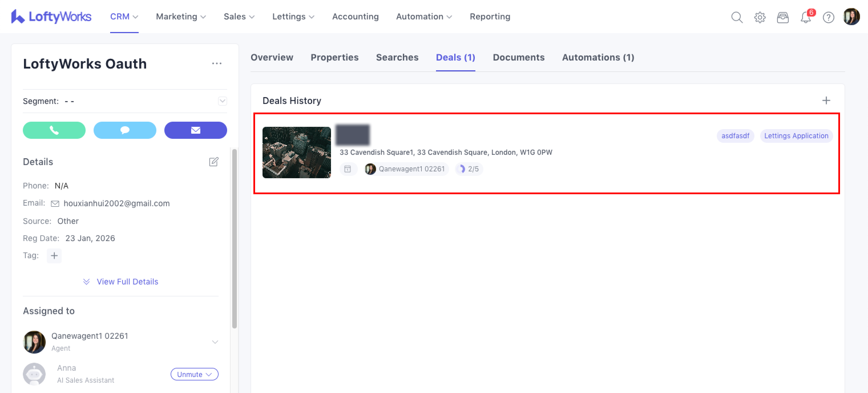Click the blue chat message button
The image size is (868, 393).
point(125,130)
